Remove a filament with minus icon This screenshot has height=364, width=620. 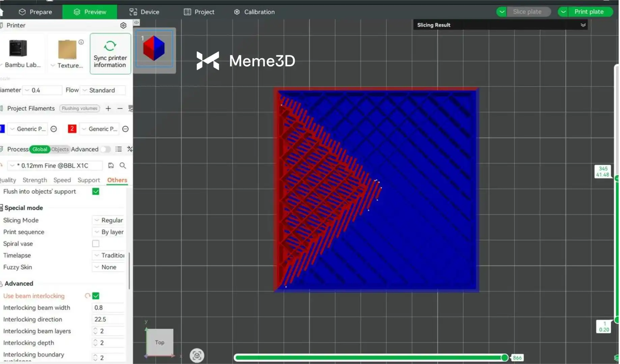[x=120, y=109]
